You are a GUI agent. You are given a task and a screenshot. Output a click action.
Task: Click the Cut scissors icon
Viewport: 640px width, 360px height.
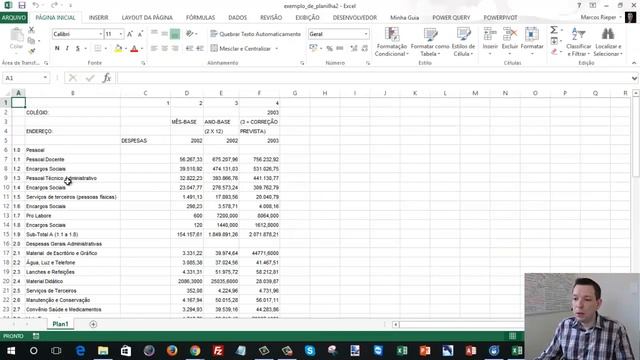31,30
